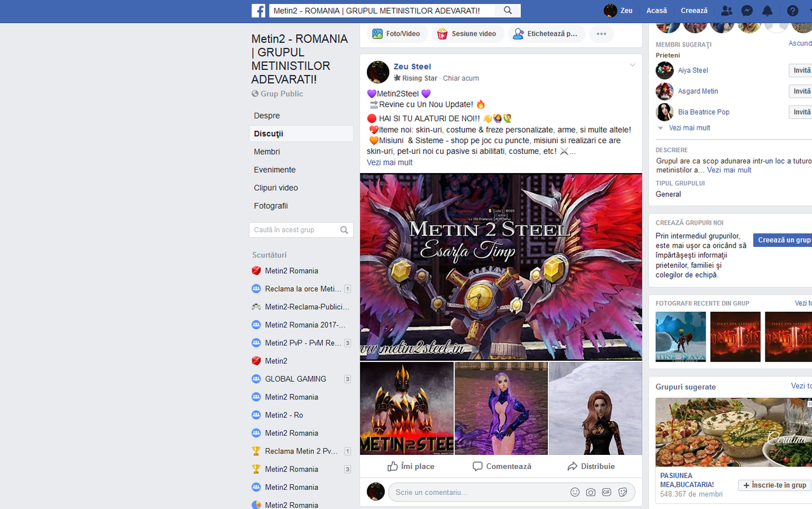Open the help question mark icon

[x=792, y=11]
